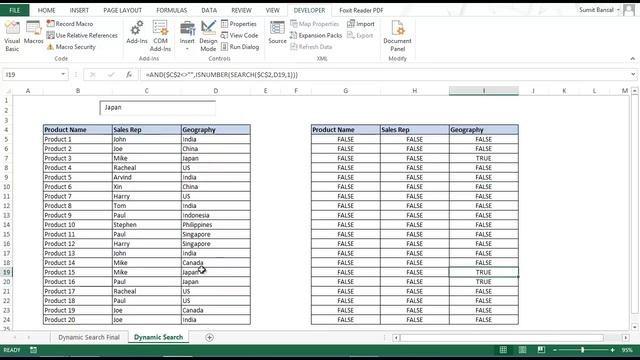
Task: Open COM Add-Ins dialog
Action: tap(160, 36)
